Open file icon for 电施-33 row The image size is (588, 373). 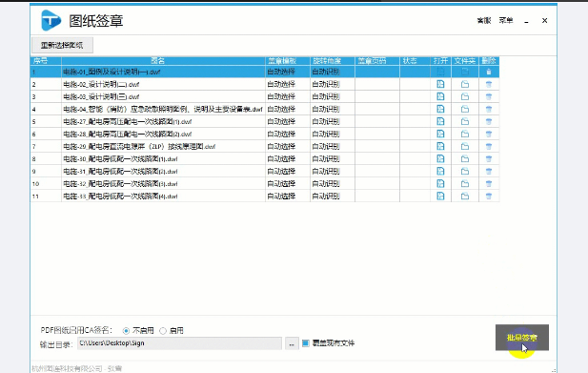pyautogui.click(x=440, y=196)
